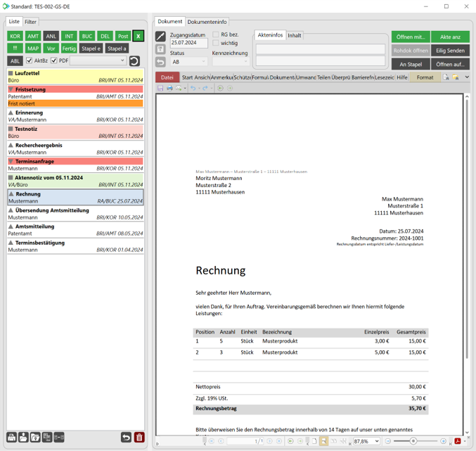Click the print icon in PDF toolbar

[169, 89]
